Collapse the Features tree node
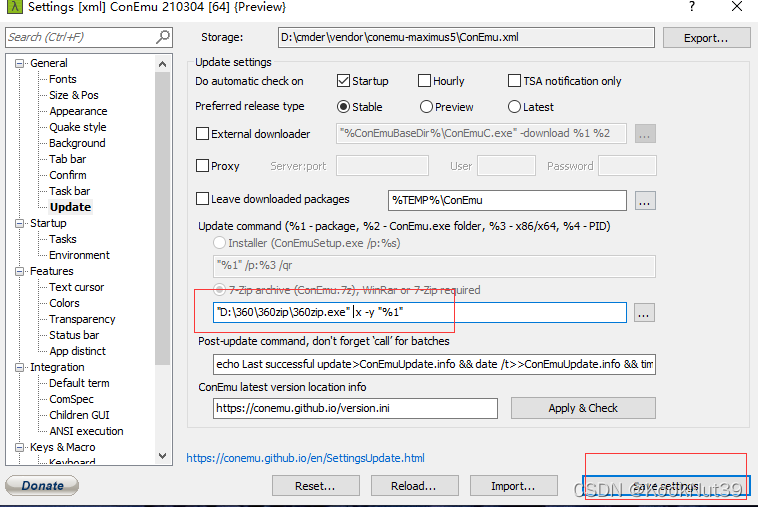This screenshot has width=758, height=507. click(19, 271)
